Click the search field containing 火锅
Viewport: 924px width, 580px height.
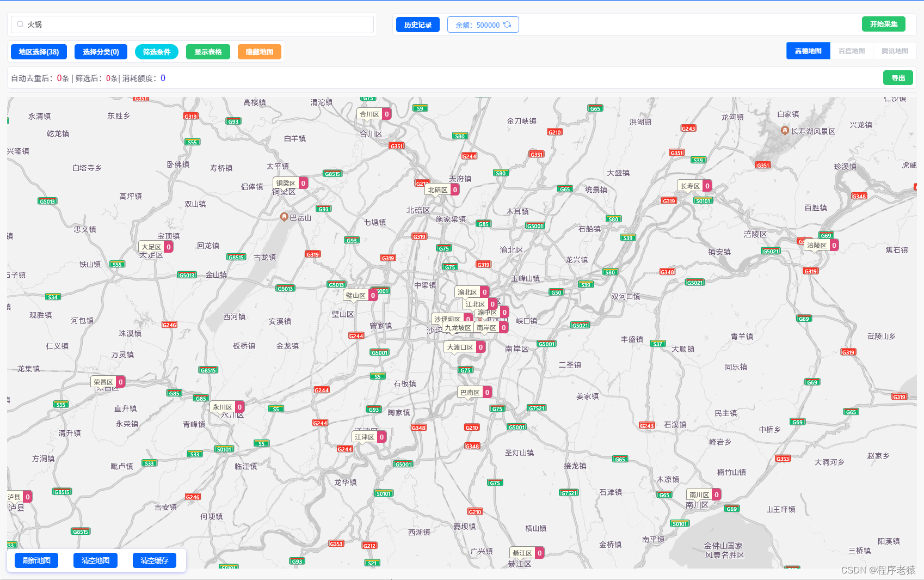coord(193,25)
